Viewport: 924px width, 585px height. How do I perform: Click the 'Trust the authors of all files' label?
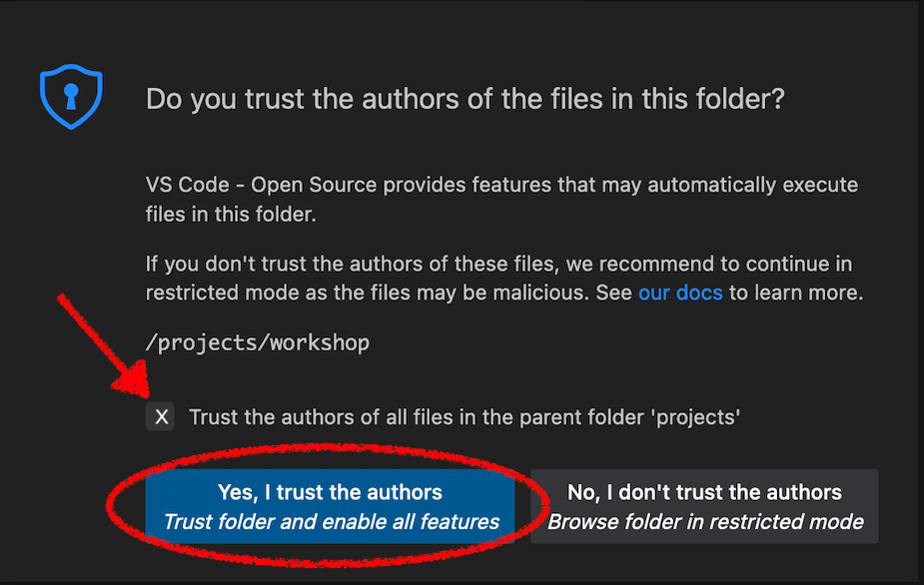[x=464, y=417]
